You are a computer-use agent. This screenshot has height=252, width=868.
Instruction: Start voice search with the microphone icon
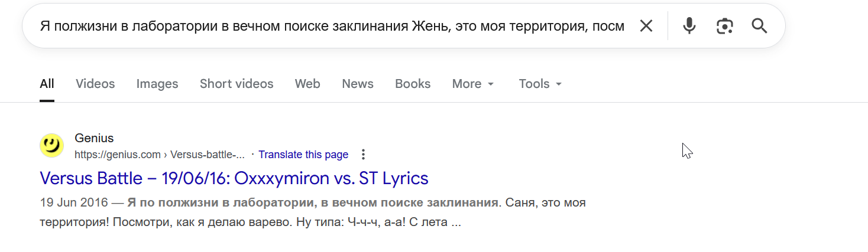689,26
